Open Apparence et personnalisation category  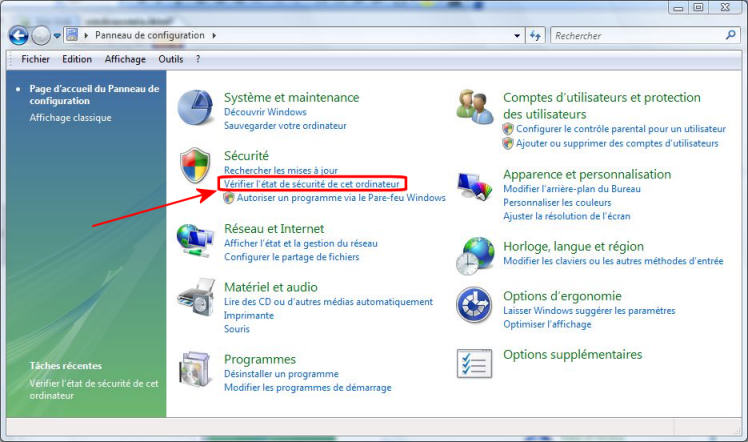(x=587, y=174)
